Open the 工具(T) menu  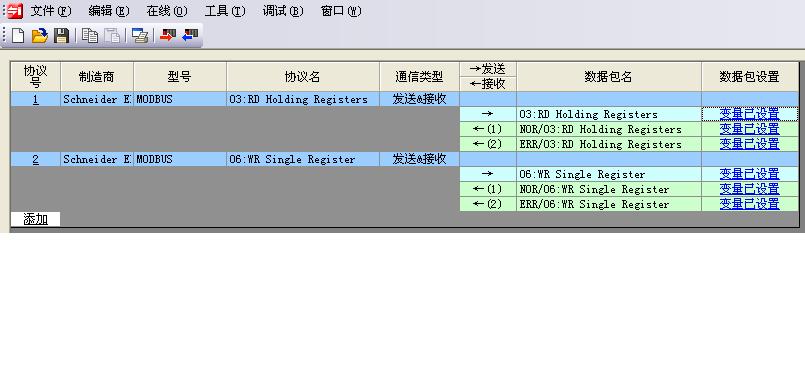225,11
